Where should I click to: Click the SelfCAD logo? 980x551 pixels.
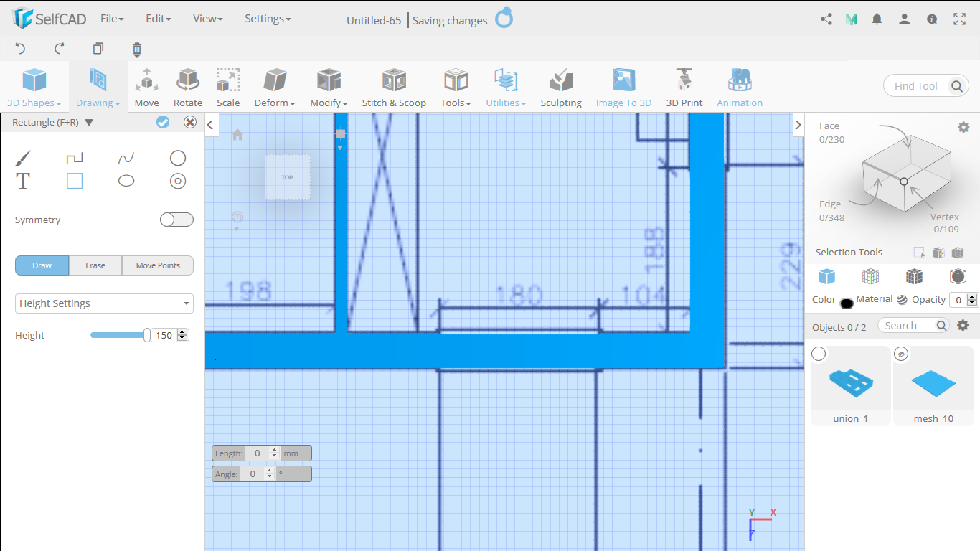pos(50,19)
